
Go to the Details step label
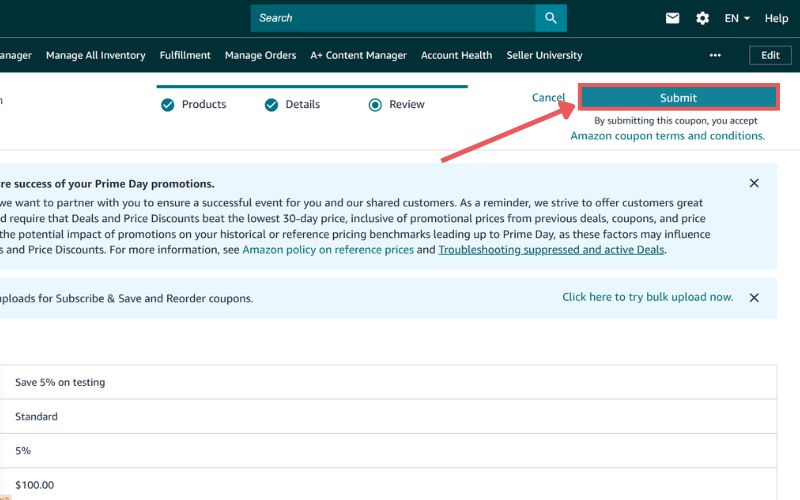303,104
